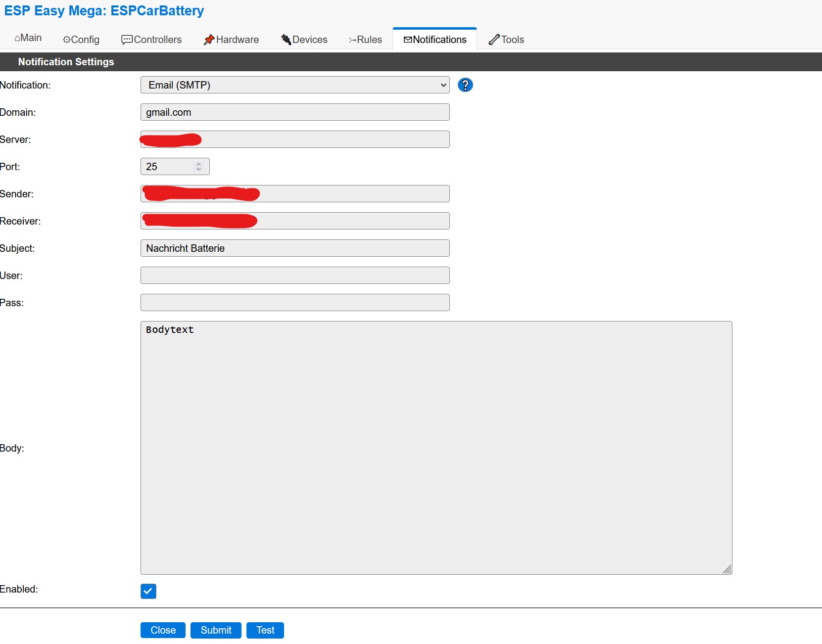The image size is (822, 644).
Task: Click the Domain field containing gmail.com
Action: click(x=295, y=112)
